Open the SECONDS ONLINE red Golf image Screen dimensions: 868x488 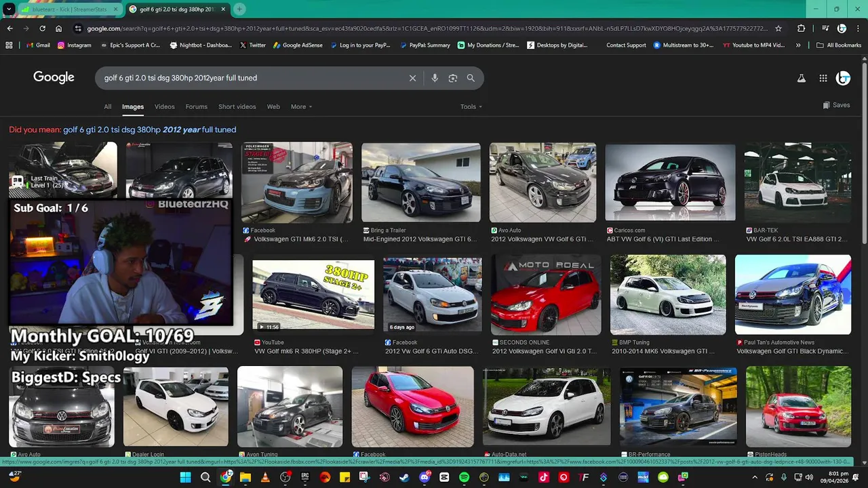tap(546, 295)
